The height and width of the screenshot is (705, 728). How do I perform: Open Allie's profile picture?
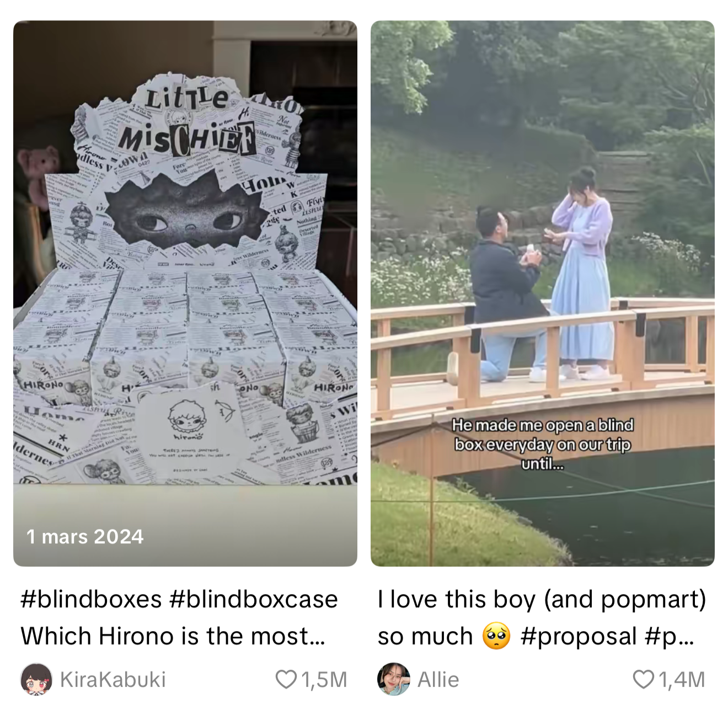394,679
